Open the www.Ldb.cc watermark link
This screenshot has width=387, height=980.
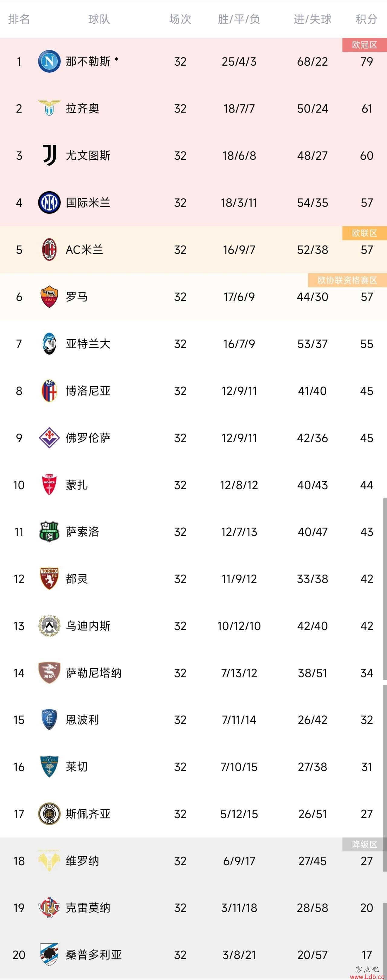point(367,976)
